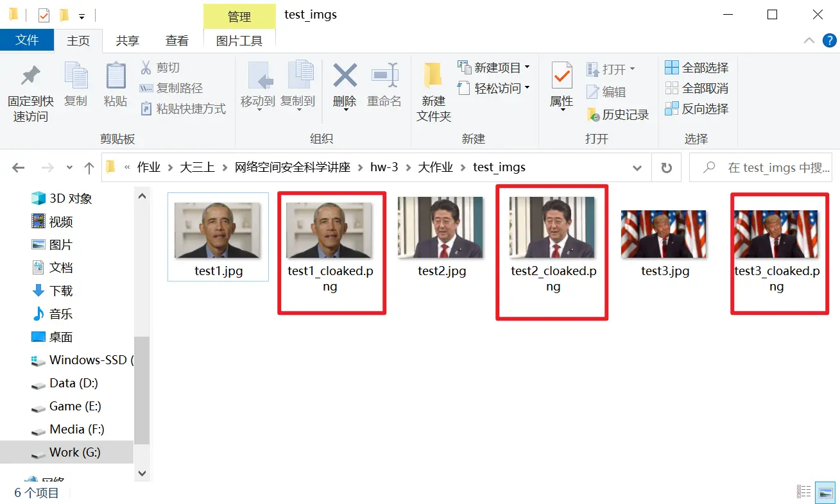Expand the New Item (新建项目) dropdown
The image size is (840, 504).
click(527, 67)
